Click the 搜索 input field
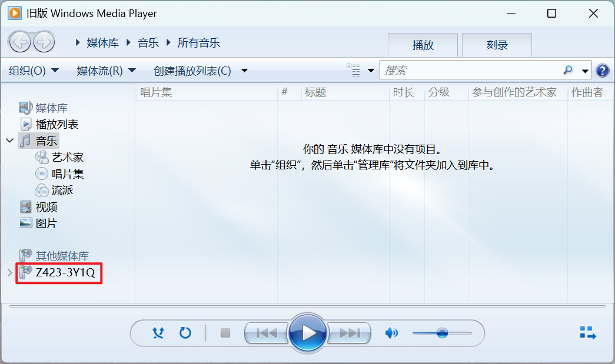Viewport: 615px width, 364px height. pos(471,71)
